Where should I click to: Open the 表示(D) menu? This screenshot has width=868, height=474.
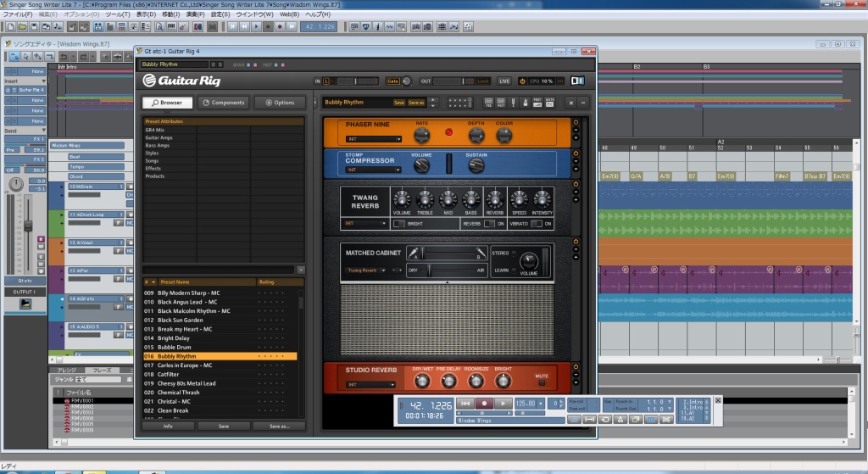(146, 14)
